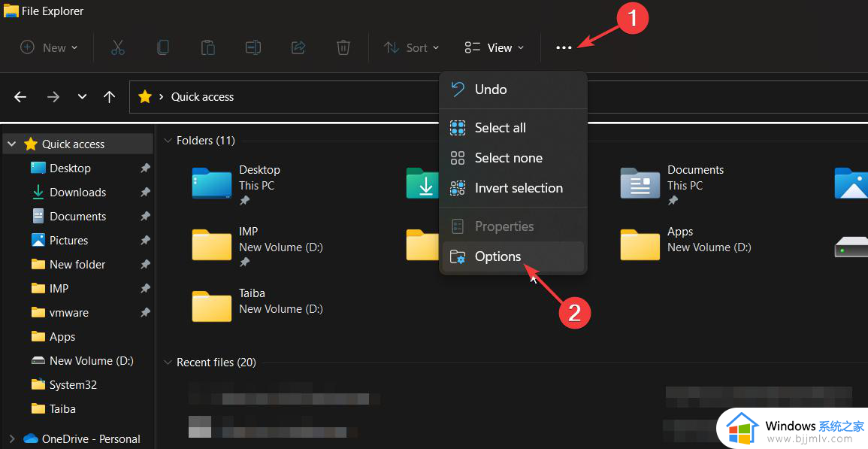Image resolution: width=868 pixels, height=449 pixels.
Task: Click the Copy icon in toolbar
Action: [x=163, y=47]
